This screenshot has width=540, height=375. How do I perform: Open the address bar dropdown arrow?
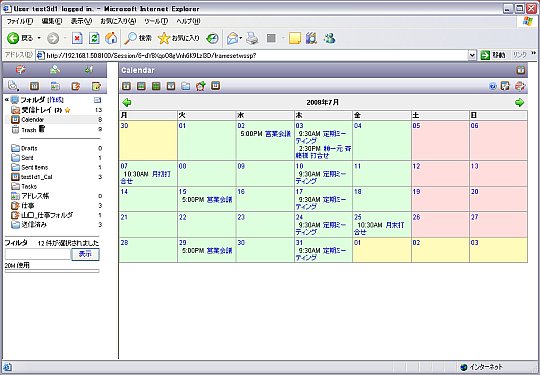[472, 55]
